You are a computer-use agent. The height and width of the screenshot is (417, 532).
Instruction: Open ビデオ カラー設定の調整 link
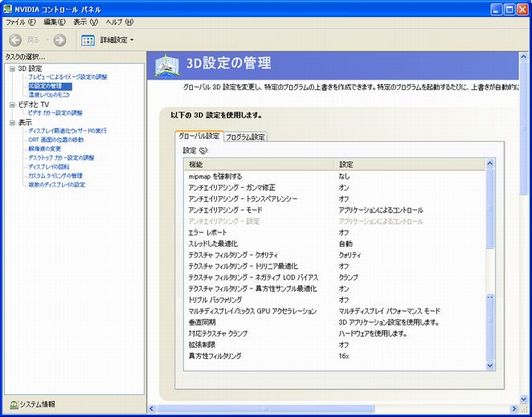(x=55, y=113)
